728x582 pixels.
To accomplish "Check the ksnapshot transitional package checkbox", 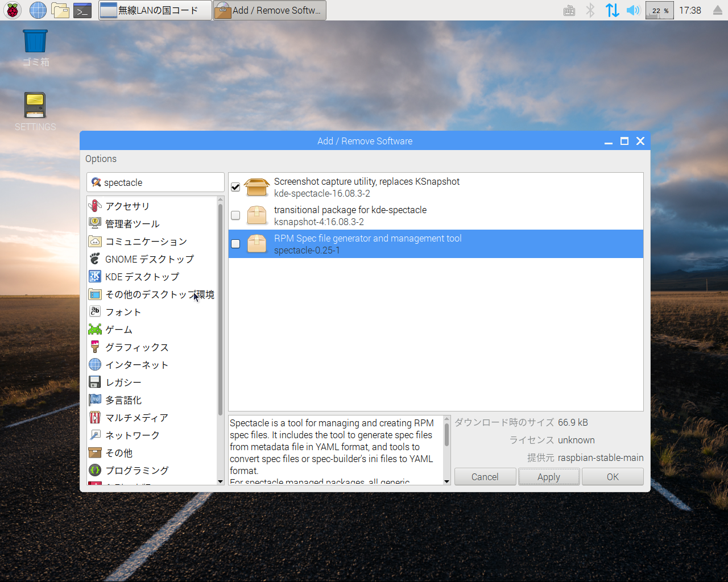I will click(235, 215).
